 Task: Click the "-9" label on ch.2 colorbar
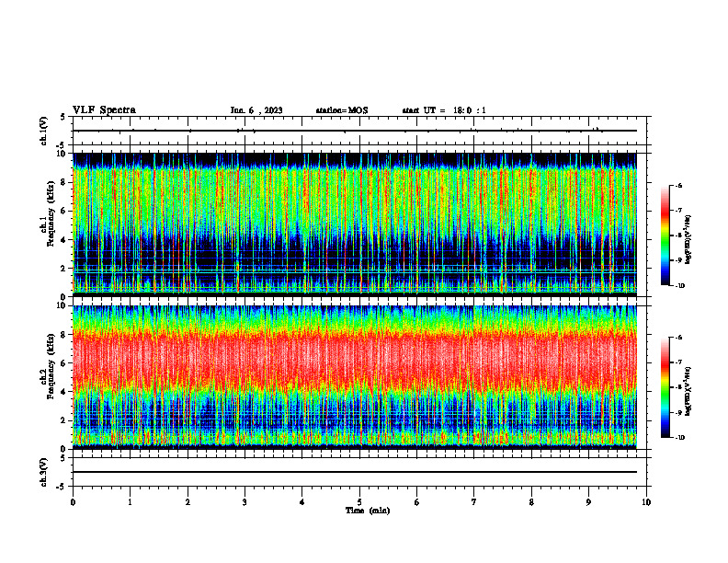(678, 412)
